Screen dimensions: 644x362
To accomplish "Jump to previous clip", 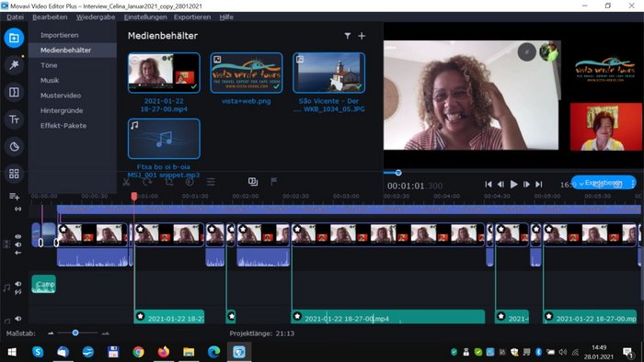I will click(489, 185).
